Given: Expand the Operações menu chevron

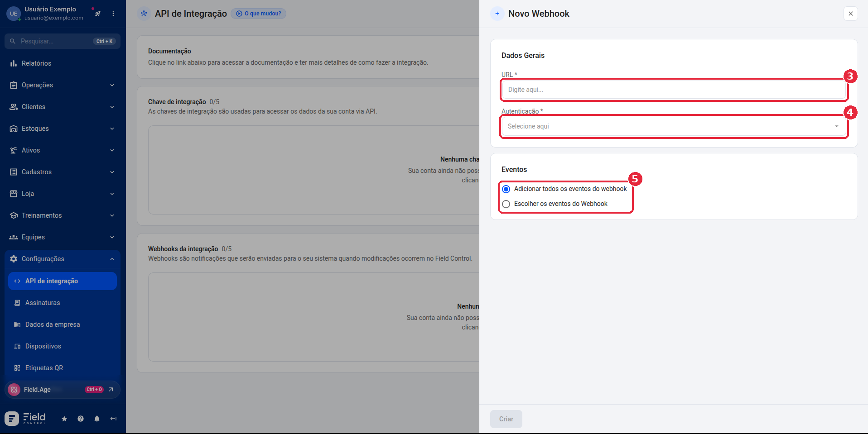Looking at the screenshot, I should pyautogui.click(x=112, y=85).
